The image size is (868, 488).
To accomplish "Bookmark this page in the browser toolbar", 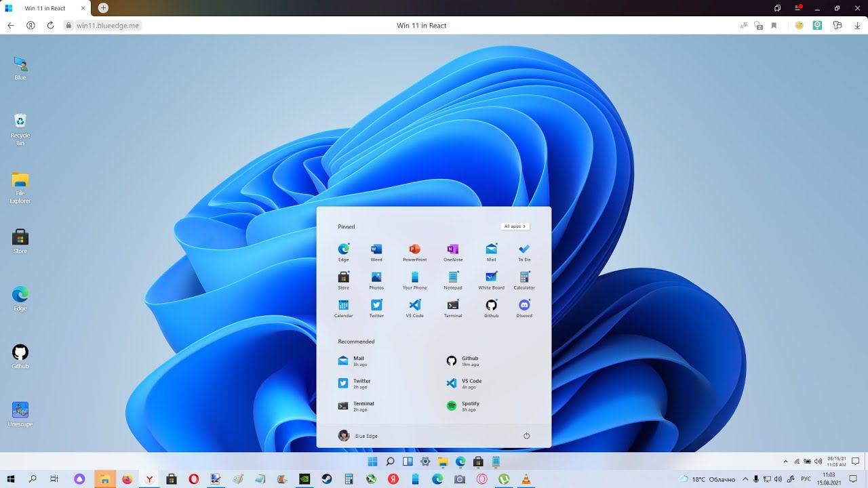I will pyautogui.click(x=774, y=25).
